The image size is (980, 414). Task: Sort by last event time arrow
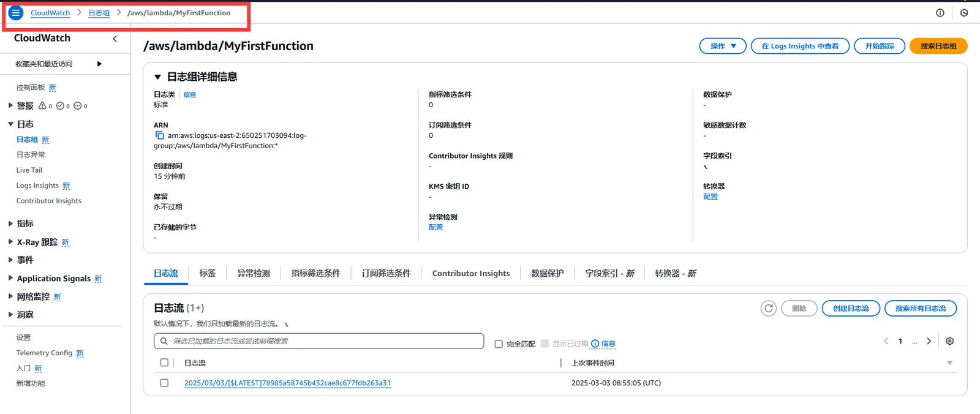[x=950, y=363]
